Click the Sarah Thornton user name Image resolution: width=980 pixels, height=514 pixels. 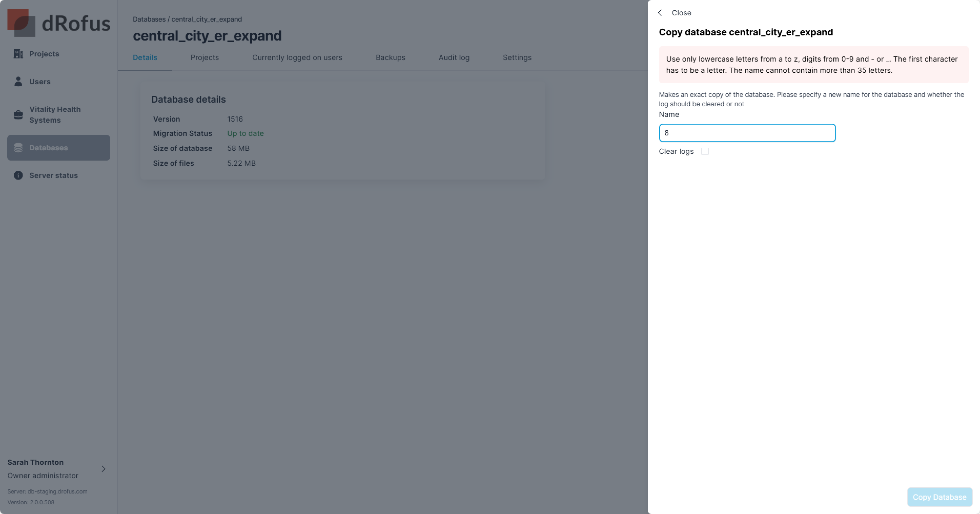[x=35, y=462]
